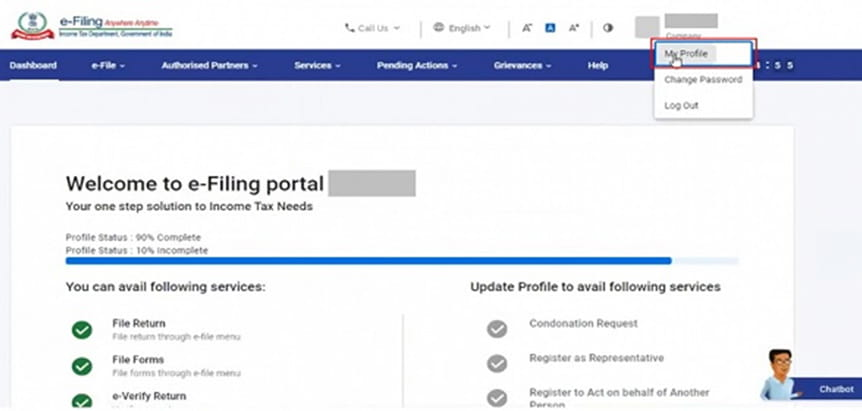862x411 pixels.
Task: Expand the Grievances menu
Action: [522, 65]
